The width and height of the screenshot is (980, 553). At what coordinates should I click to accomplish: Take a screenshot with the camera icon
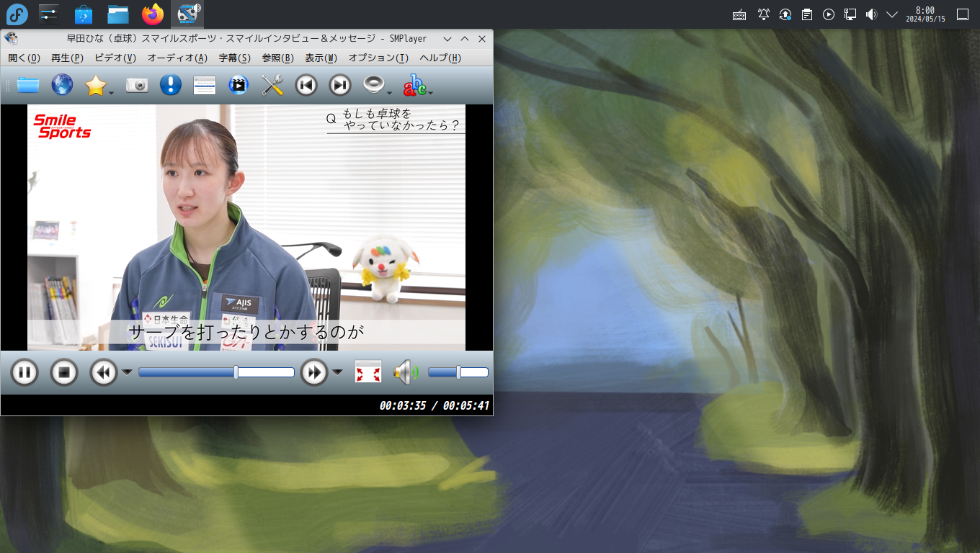(x=137, y=86)
